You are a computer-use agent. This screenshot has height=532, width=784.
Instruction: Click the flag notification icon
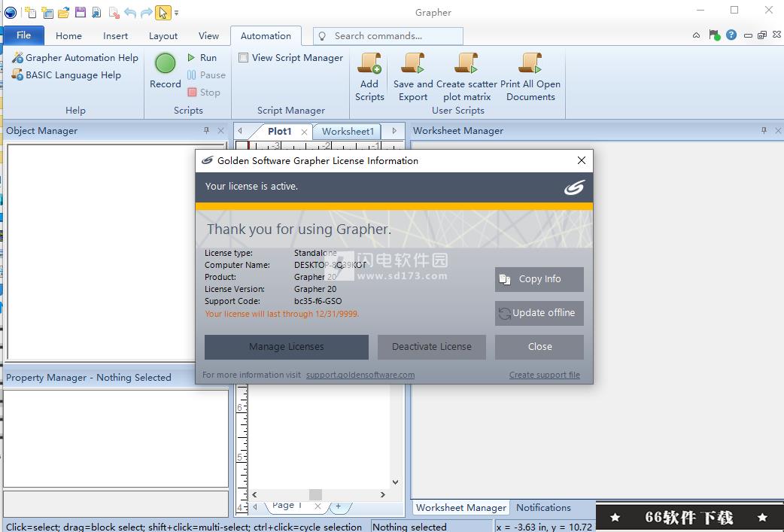tap(714, 35)
